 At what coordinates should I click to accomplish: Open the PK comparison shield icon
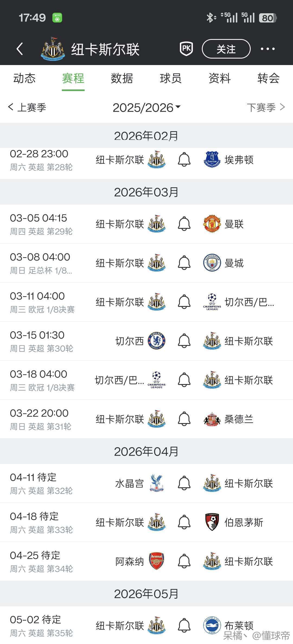(186, 49)
